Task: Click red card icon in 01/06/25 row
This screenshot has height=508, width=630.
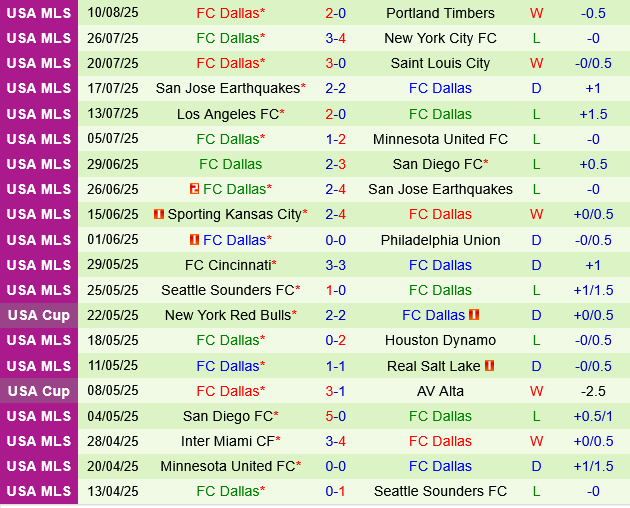Action: [x=194, y=240]
